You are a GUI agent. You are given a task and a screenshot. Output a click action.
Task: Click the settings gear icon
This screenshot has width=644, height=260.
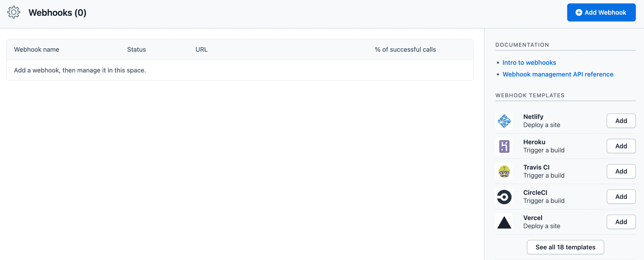[x=13, y=12]
